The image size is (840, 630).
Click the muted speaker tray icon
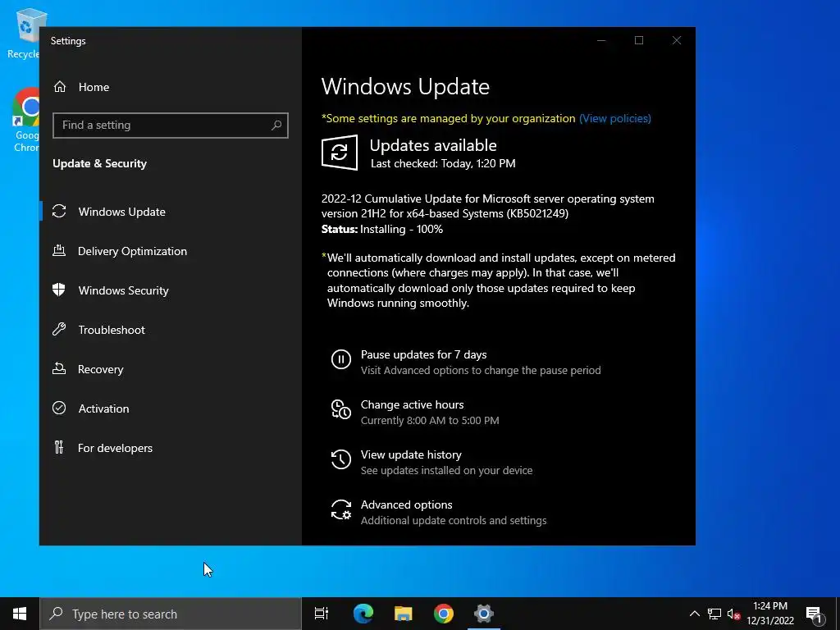pos(733,614)
